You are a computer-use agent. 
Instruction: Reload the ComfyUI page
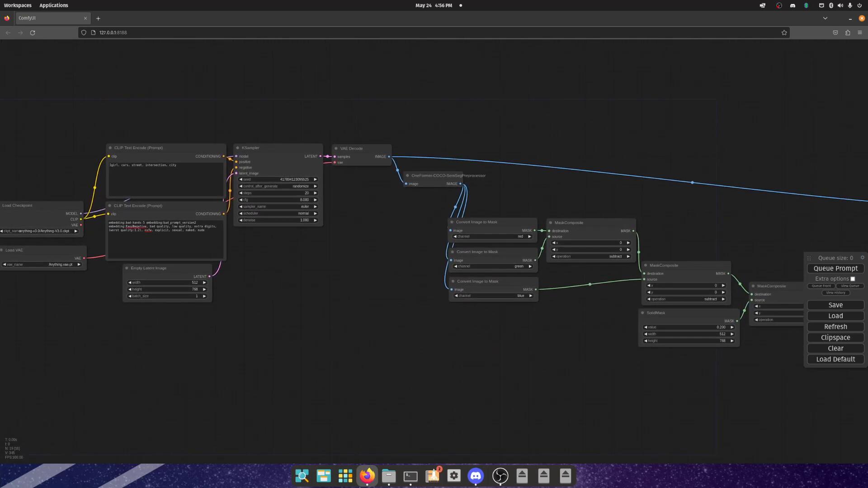pos(33,33)
